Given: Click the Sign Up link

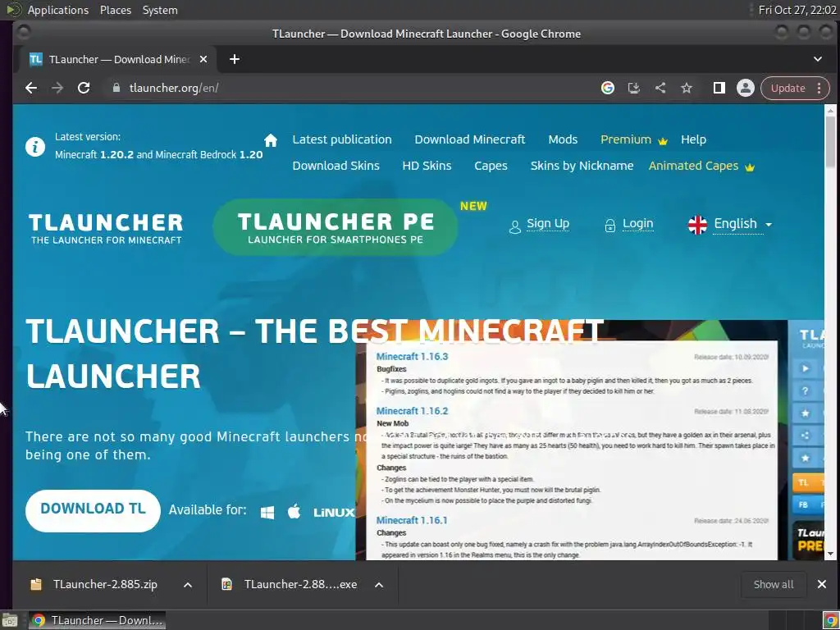Looking at the screenshot, I should click(x=547, y=223).
